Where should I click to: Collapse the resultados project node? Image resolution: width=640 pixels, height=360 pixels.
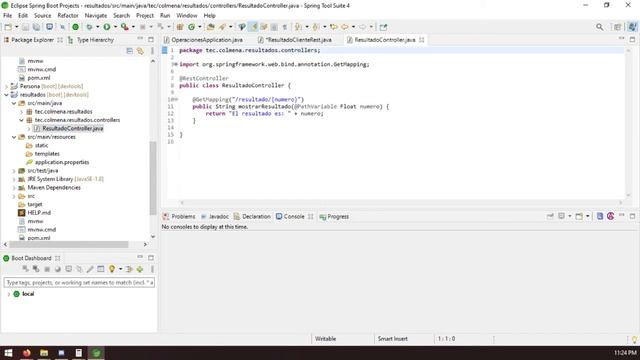pyautogui.click(x=6, y=95)
